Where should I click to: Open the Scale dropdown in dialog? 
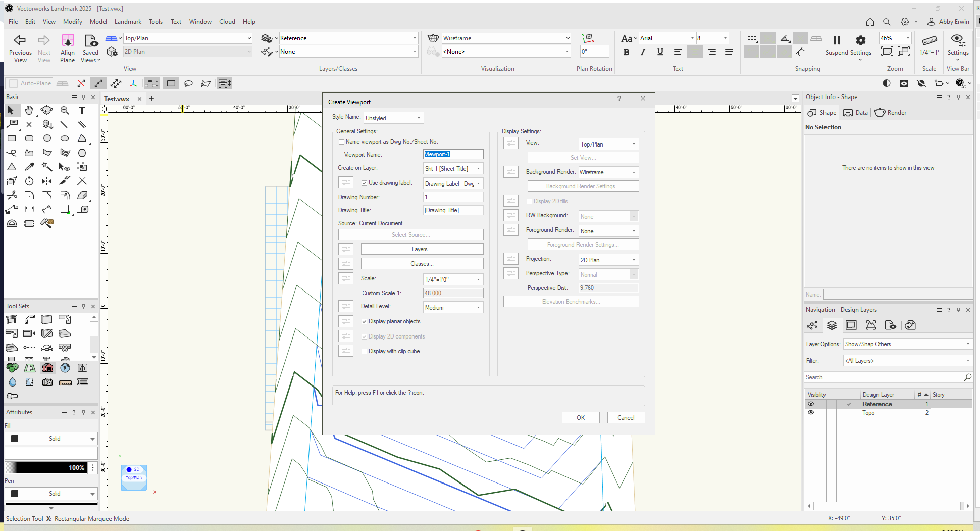[x=453, y=279]
